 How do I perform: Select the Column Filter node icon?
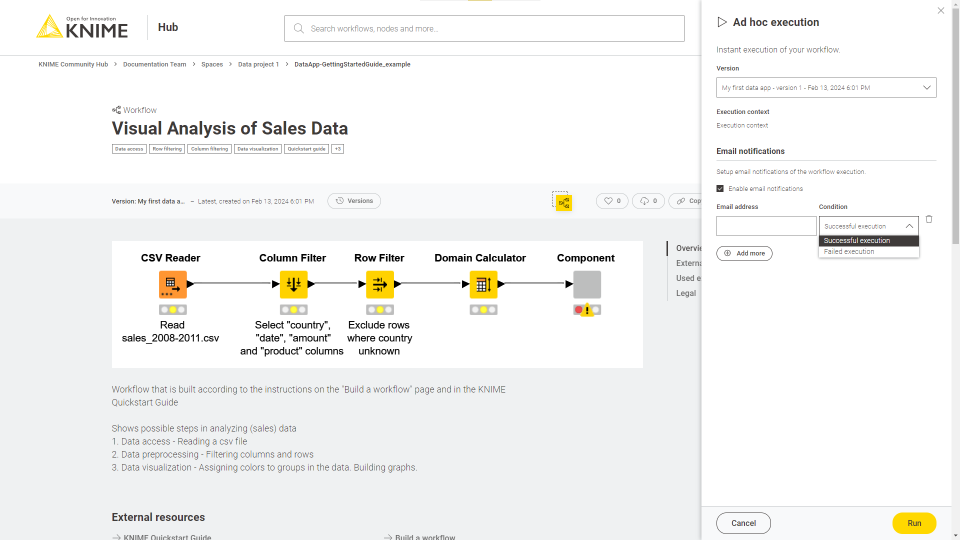[293, 285]
